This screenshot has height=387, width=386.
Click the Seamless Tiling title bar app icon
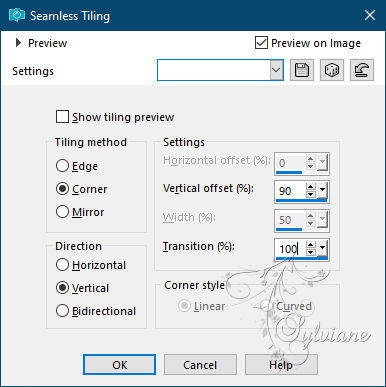16,16
